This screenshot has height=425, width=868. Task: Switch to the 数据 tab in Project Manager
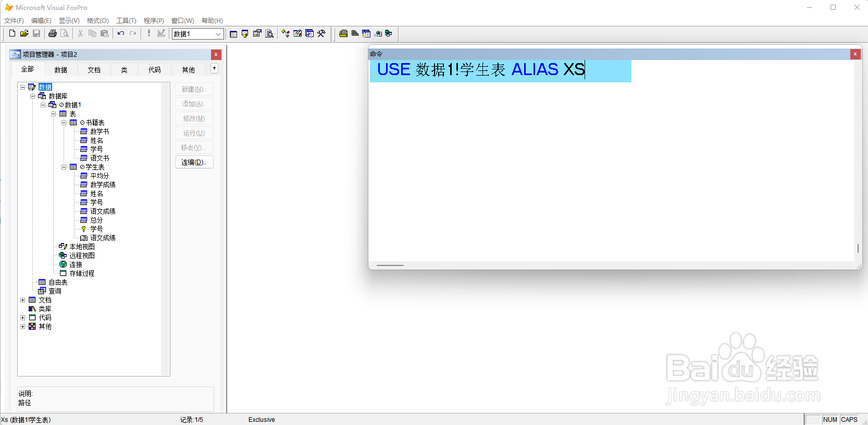coord(60,70)
